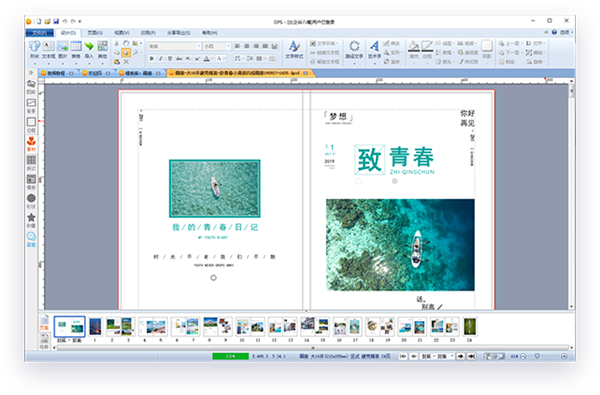Open Text Style (文字样式) tool
The height and width of the screenshot is (395, 600).
pyautogui.click(x=294, y=50)
